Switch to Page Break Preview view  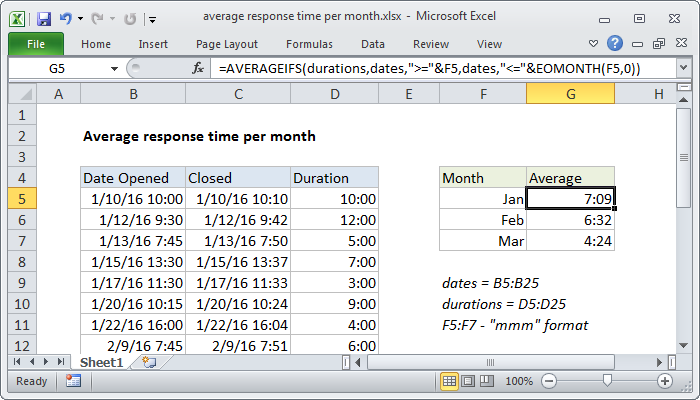pos(487,381)
